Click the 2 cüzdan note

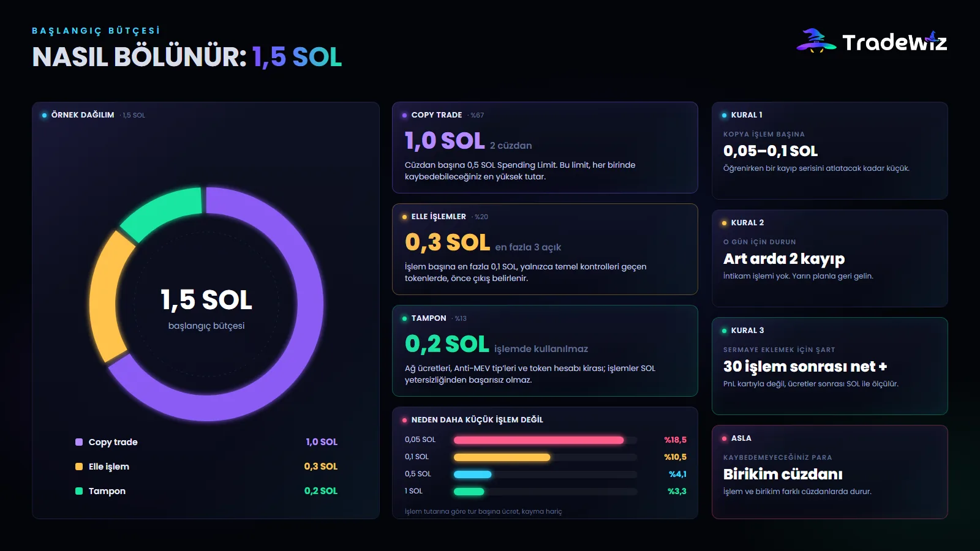511,146
